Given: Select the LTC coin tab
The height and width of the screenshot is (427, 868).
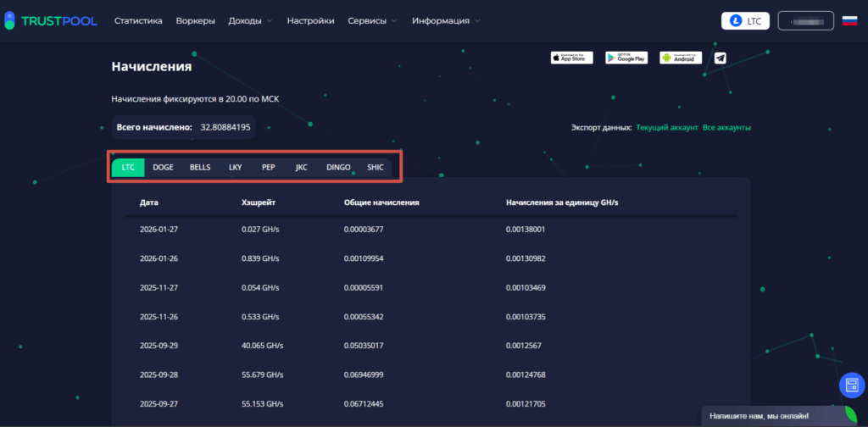Looking at the screenshot, I should coord(128,168).
